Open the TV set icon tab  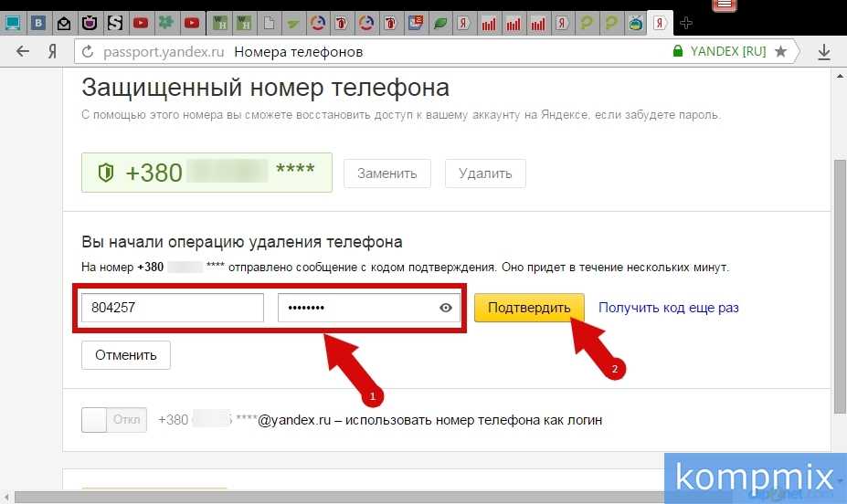636,23
